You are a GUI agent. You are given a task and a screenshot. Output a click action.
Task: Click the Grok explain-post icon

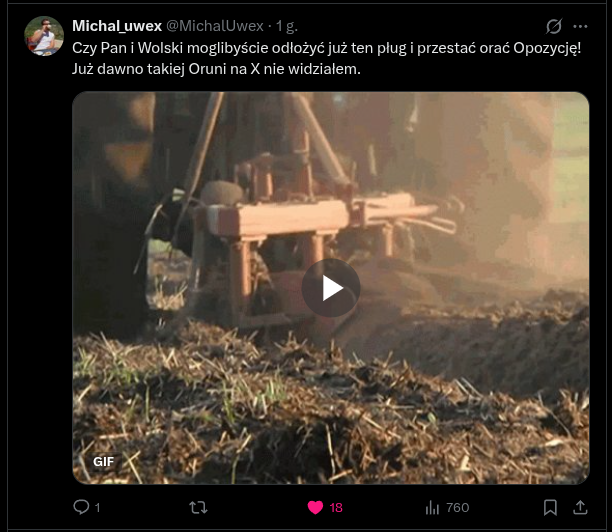coord(554,26)
